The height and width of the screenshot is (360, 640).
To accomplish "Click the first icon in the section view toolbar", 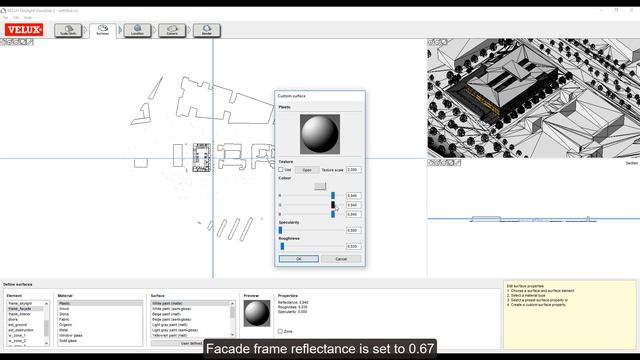I will click(x=431, y=163).
